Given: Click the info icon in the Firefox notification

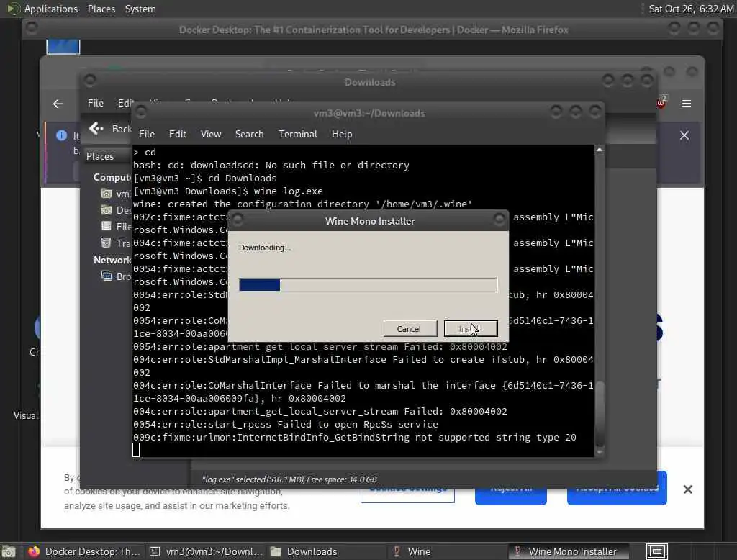Looking at the screenshot, I should (x=62, y=135).
